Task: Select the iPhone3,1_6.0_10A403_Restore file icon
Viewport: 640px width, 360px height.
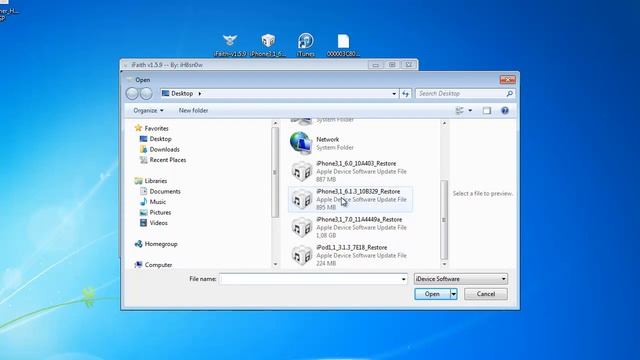Action: pos(302,171)
